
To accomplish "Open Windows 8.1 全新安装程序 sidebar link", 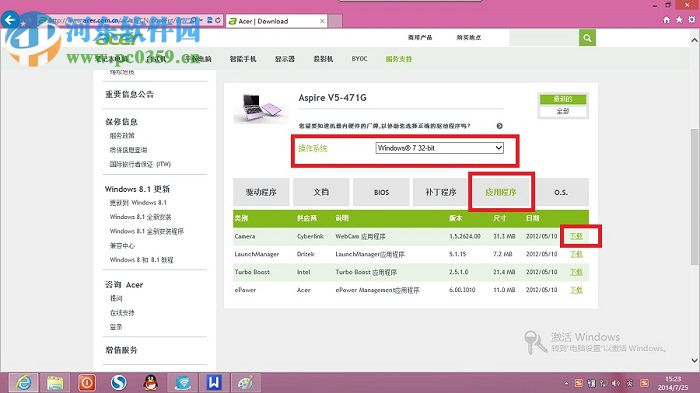I will pos(147,231).
